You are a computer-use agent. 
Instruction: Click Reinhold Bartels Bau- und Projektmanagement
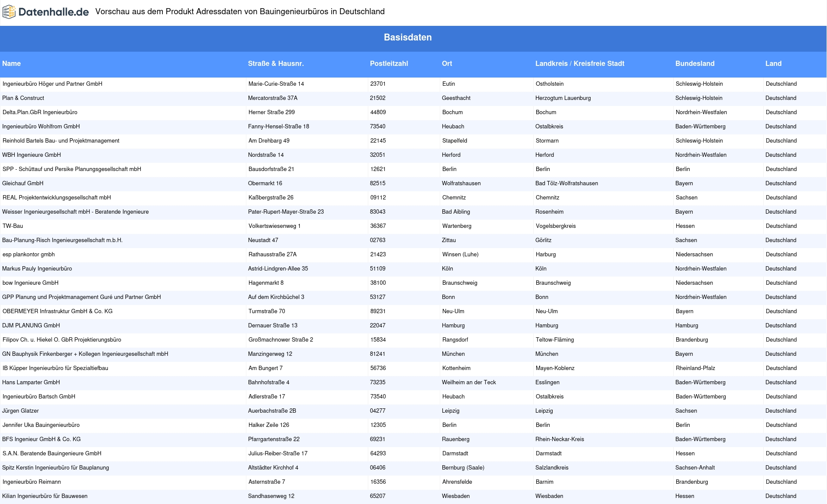coord(61,141)
